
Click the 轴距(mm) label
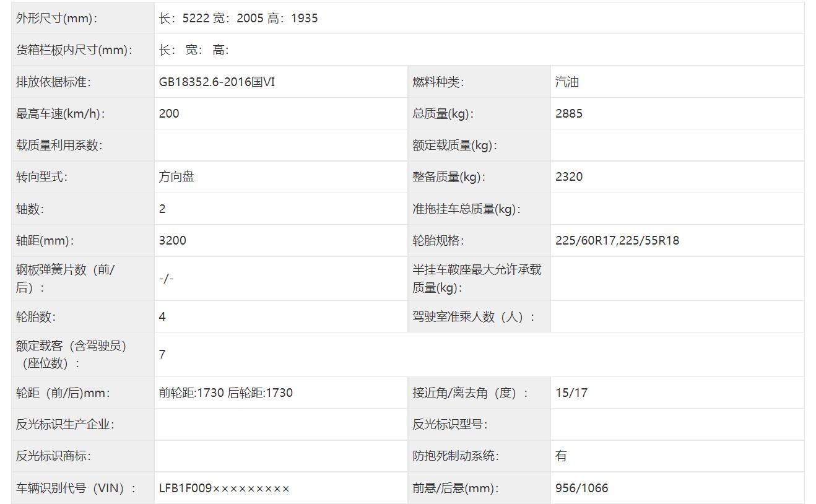[x=45, y=240]
